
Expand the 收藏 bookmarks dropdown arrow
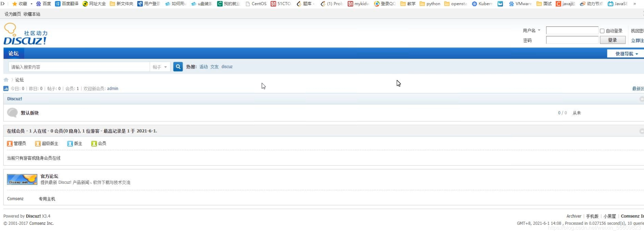click(31, 4)
